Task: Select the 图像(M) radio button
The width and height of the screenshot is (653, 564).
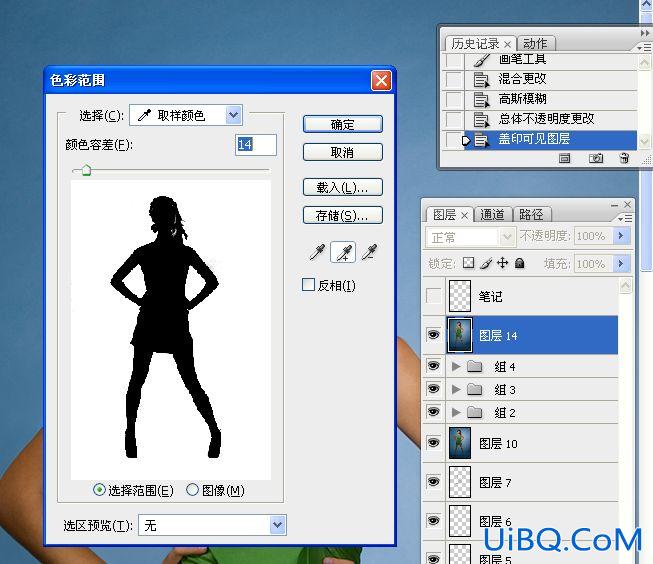Action: click(x=192, y=489)
